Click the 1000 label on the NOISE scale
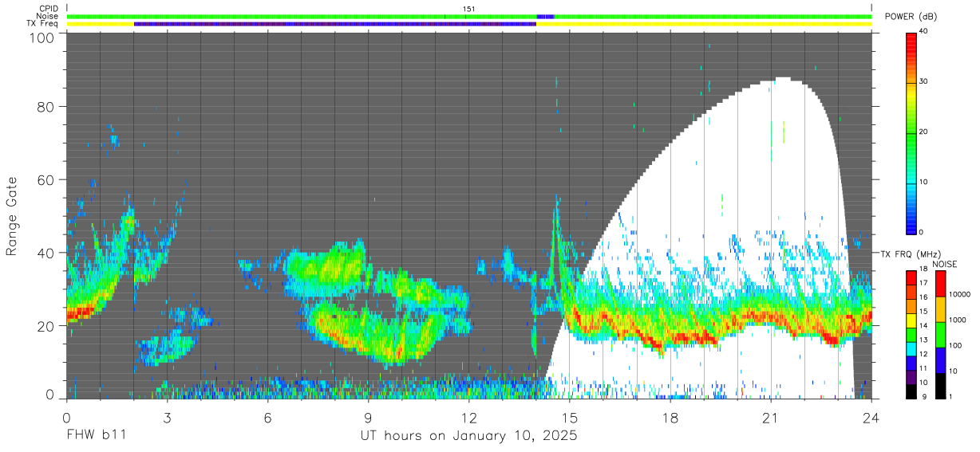The image size is (980, 452). pyautogui.click(x=957, y=320)
